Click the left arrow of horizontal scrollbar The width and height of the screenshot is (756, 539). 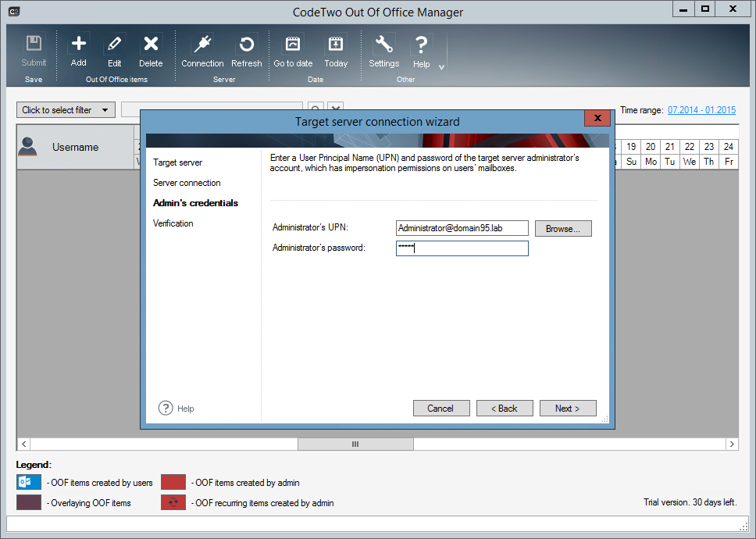tap(23, 444)
